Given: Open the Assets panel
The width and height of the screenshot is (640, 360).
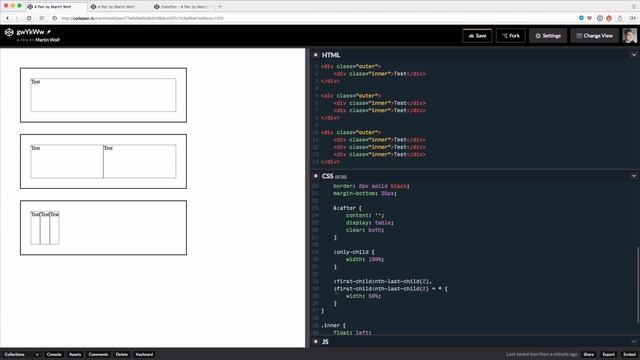Looking at the screenshot, I should (x=75, y=354).
